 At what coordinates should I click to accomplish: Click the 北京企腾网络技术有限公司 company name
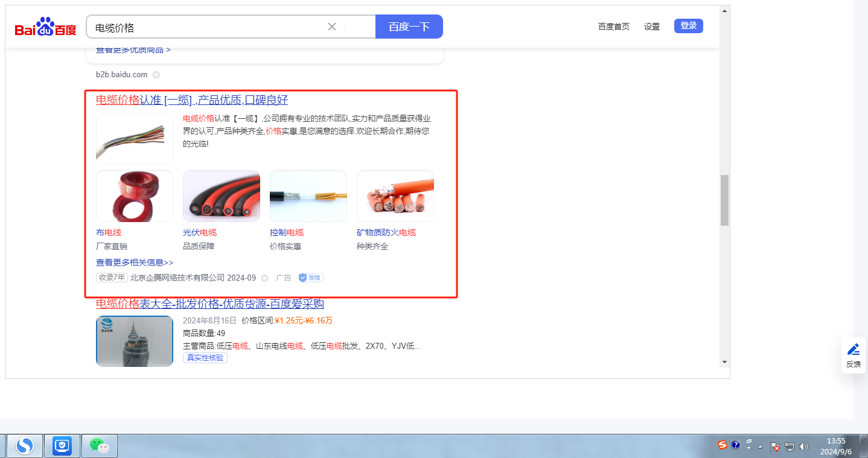[177, 278]
